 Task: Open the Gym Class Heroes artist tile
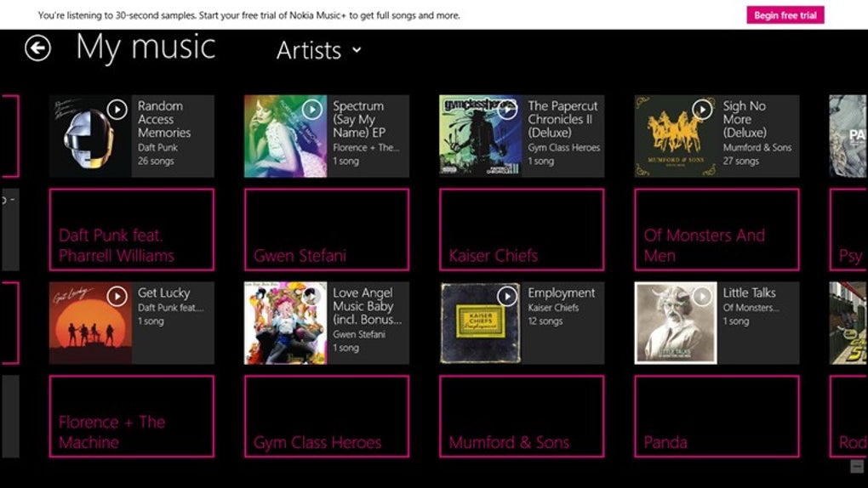tap(326, 417)
